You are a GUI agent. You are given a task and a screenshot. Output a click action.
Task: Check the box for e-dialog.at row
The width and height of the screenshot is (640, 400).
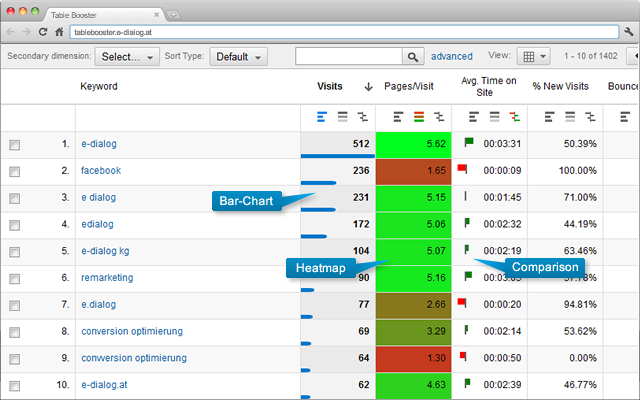click(x=15, y=386)
